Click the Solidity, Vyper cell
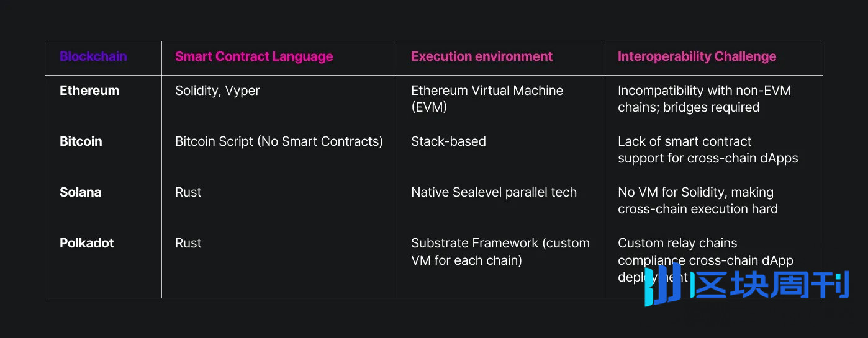Screen dimensions: 868x338 pos(217,91)
